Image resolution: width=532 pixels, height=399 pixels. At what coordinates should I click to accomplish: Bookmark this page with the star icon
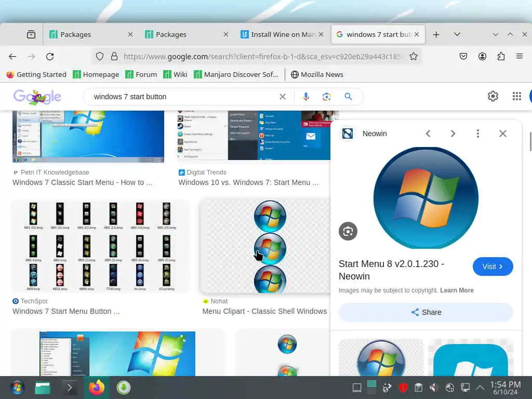(x=413, y=56)
